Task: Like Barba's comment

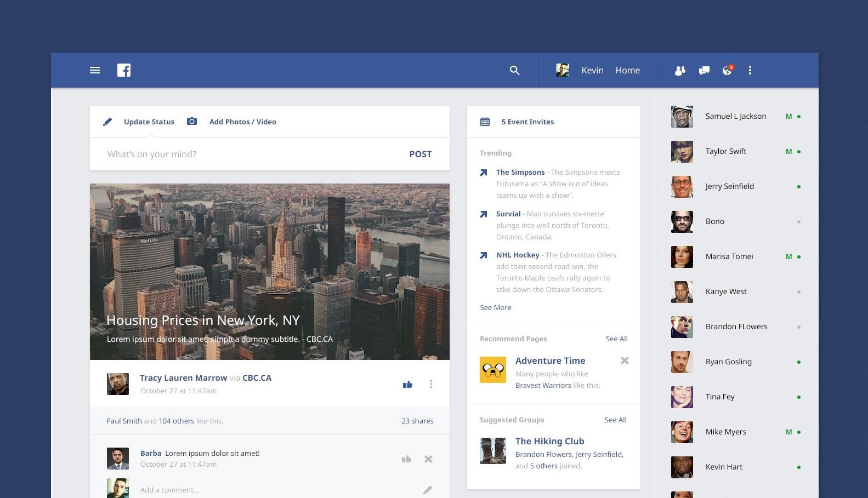Action: (406, 459)
